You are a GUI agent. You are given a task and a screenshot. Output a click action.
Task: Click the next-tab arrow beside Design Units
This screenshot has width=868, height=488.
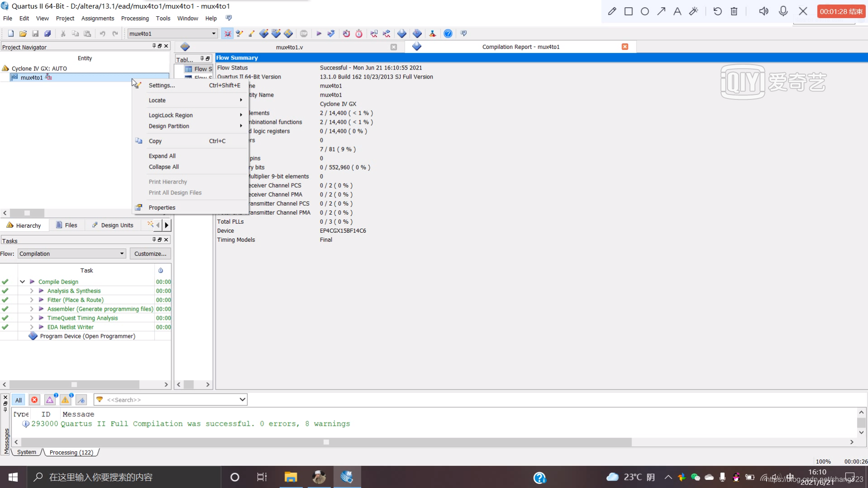tap(166, 225)
